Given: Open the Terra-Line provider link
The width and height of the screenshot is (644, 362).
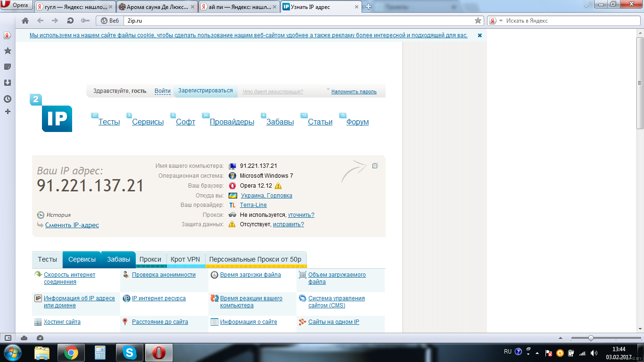Looking at the screenshot, I should click(253, 205).
